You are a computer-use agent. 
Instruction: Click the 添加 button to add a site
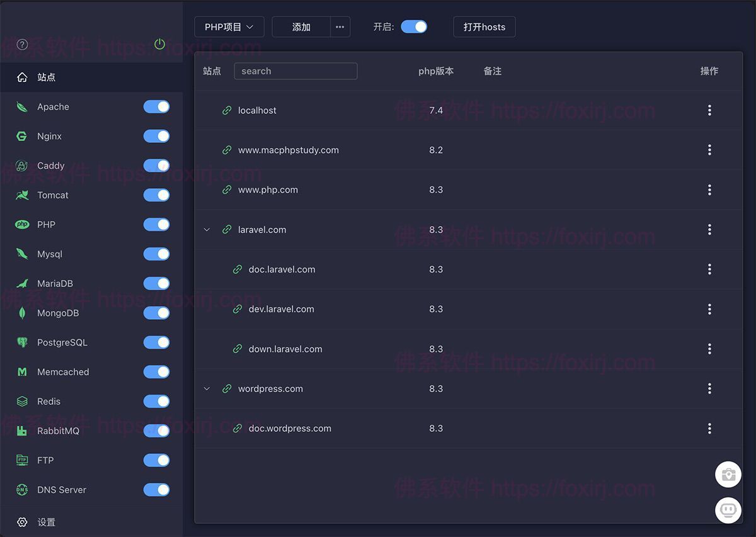tap(301, 26)
